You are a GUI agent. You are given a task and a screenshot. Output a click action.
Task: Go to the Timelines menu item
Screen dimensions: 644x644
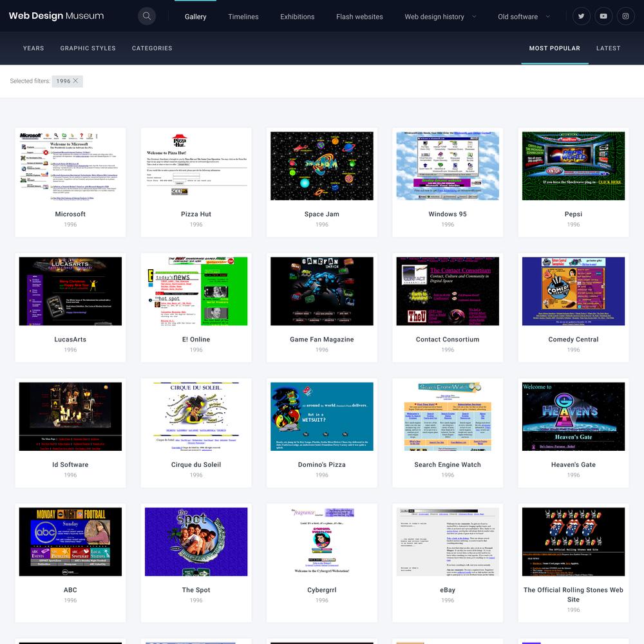(x=243, y=17)
